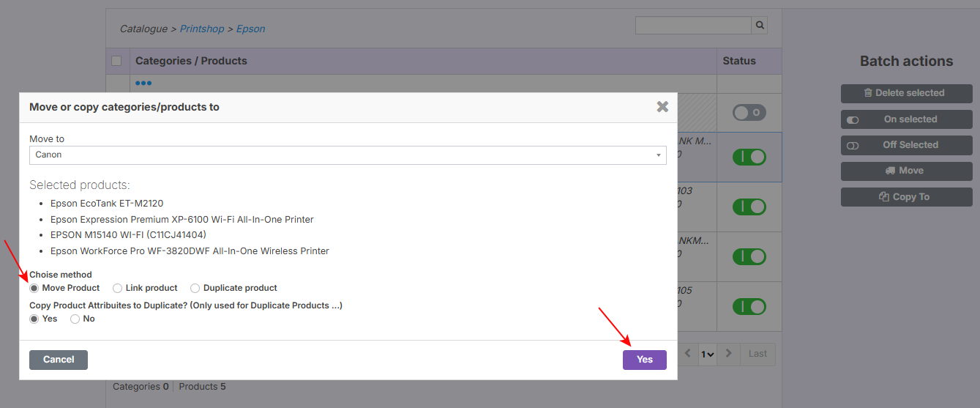This screenshot has width=980, height=408.
Task: Click On selected batch action
Action: (906, 119)
